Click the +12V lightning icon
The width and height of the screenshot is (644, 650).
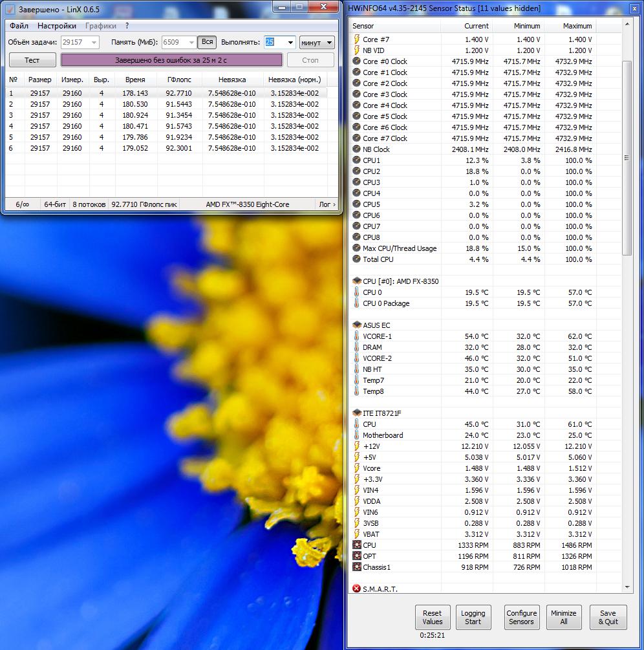[356, 446]
